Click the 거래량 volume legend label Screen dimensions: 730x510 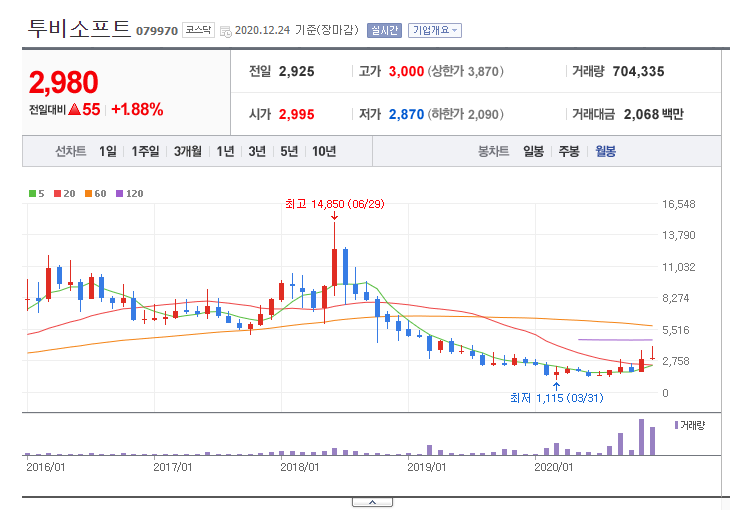[x=692, y=425]
